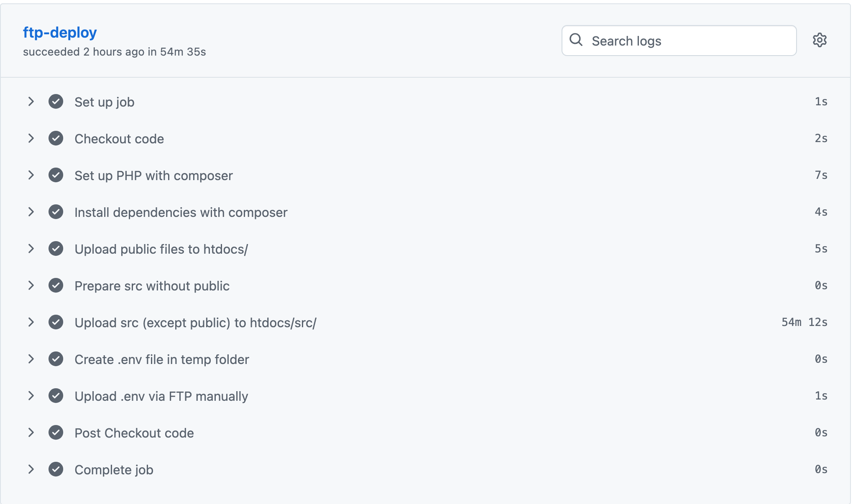853x504 pixels.
Task: Open the Upload public files to htdocs/ step
Action: click(x=161, y=249)
